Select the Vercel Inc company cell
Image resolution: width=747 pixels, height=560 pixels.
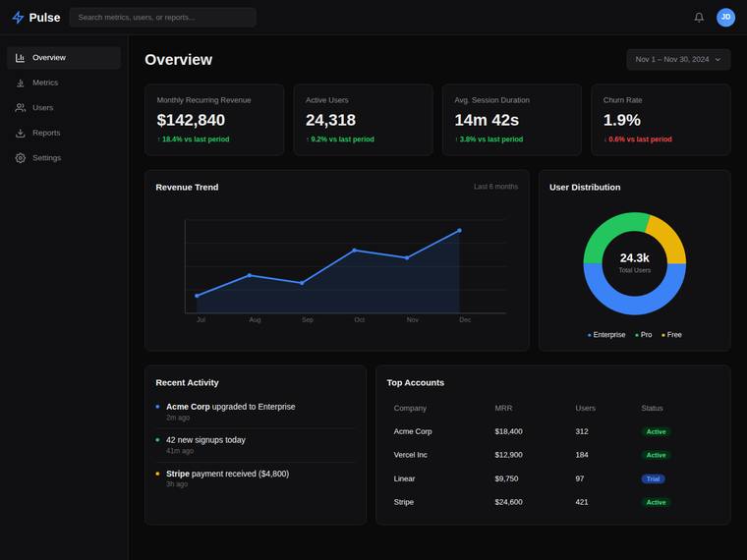410,455
